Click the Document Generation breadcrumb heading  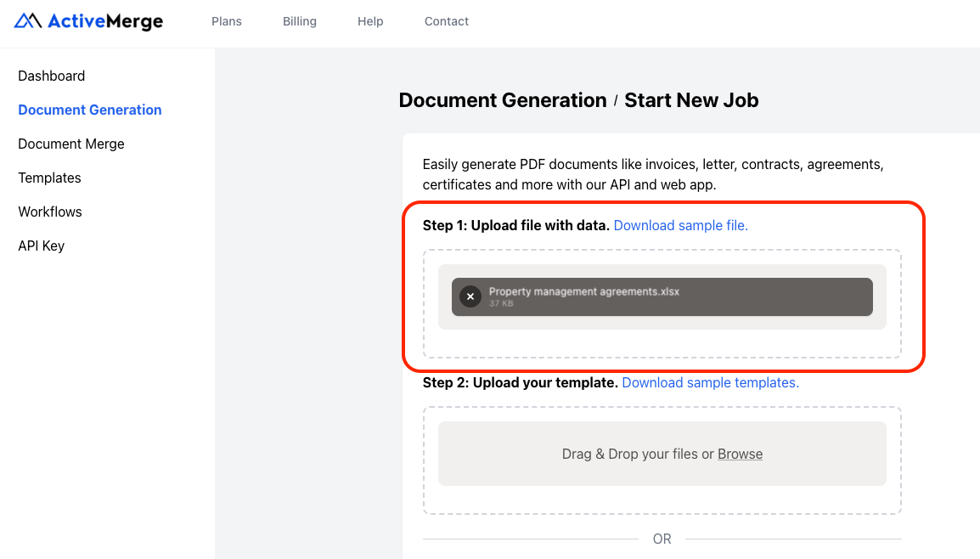[x=502, y=99]
